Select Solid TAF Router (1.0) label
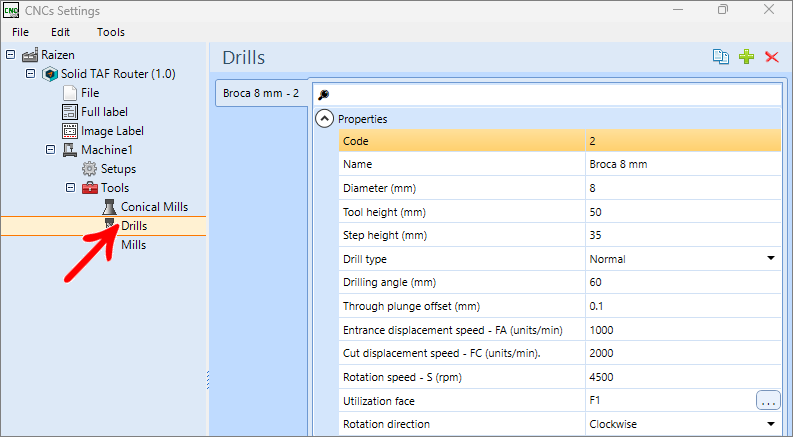Screen dimensions: 793x437 pyautogui.click(x=118, y=74)
